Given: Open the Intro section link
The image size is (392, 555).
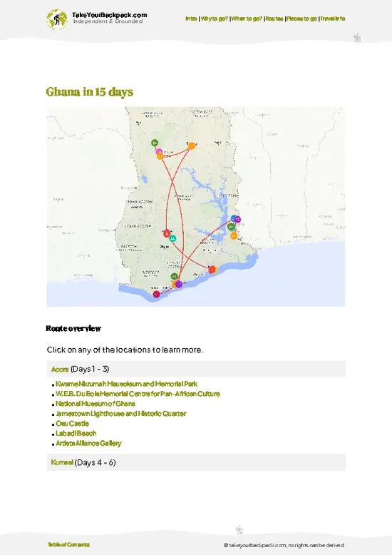Looking at the screenshot, I should point(191,19).
